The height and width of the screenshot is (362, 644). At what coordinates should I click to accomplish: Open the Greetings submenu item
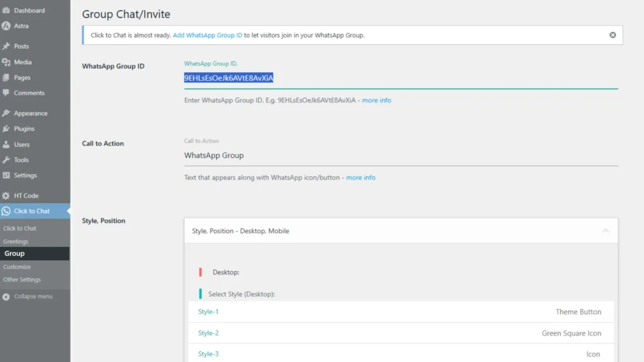16,241
